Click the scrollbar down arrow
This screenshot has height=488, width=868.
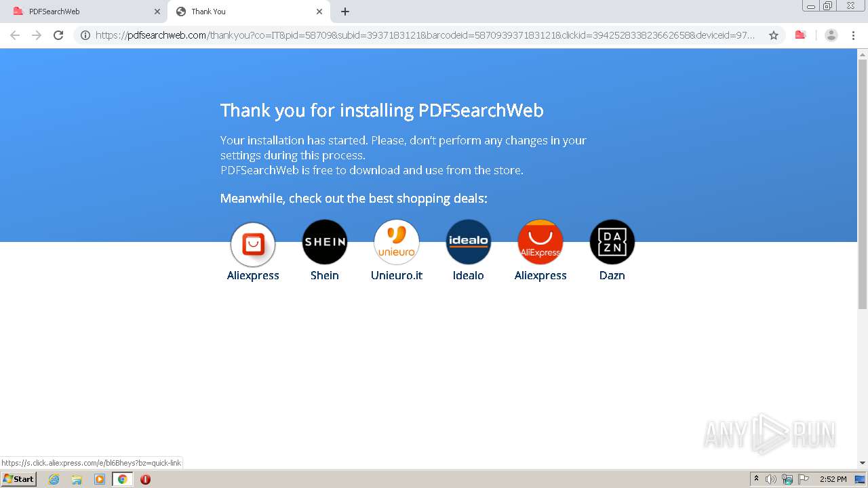point(863,463)
